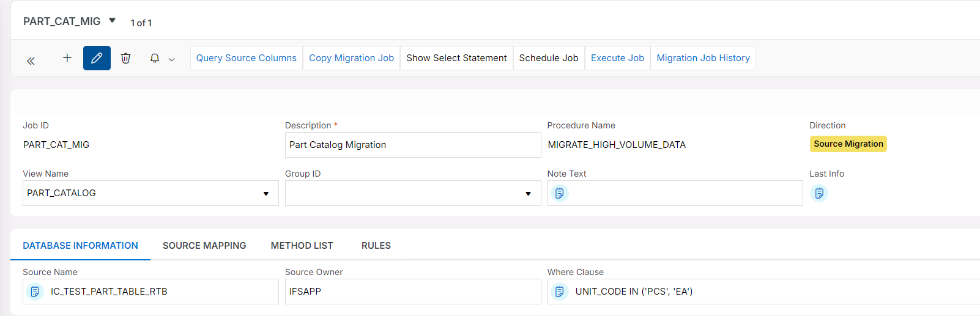Delete record with trash icon

pos(125,58)
